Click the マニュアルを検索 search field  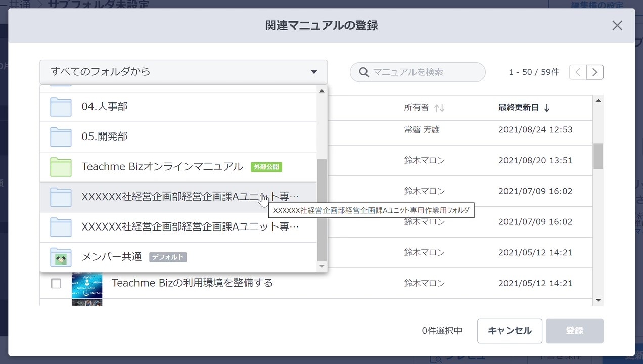425,72
